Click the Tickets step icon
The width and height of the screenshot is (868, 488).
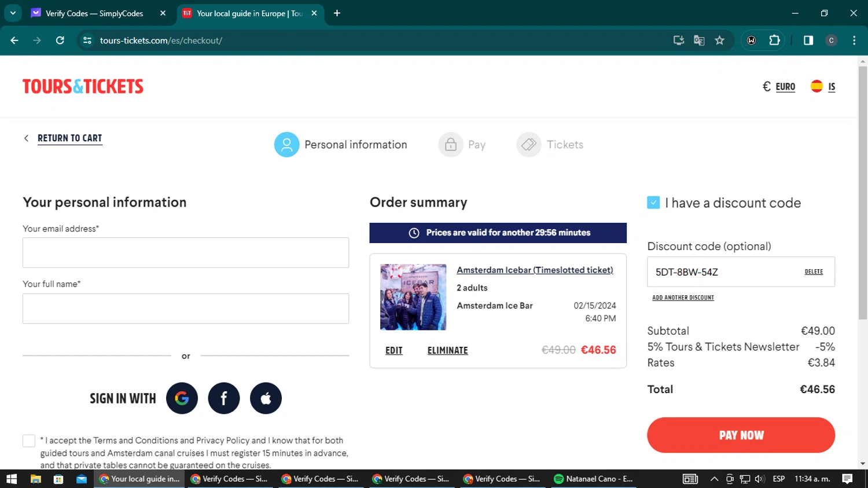pyautogui.click(x=528, y=145)
